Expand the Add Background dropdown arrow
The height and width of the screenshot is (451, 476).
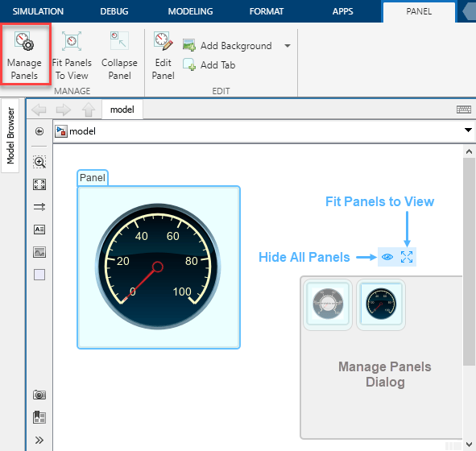(288, 46)
